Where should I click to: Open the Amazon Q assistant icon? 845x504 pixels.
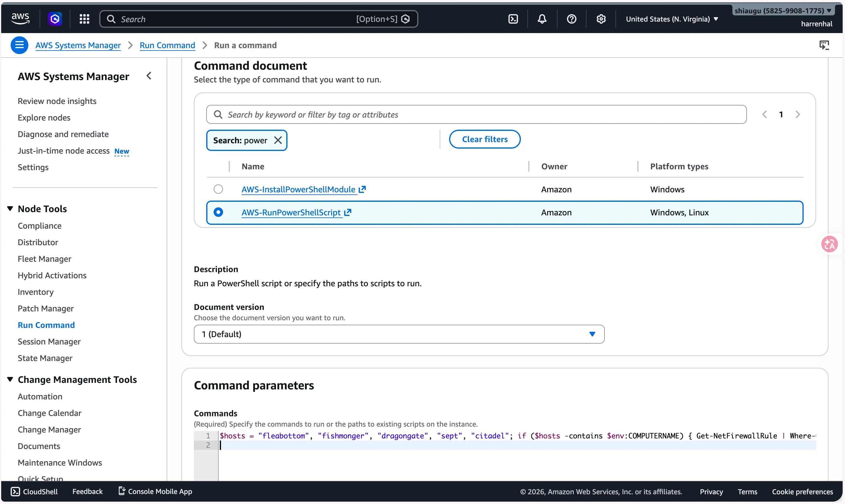coord(55,19)
